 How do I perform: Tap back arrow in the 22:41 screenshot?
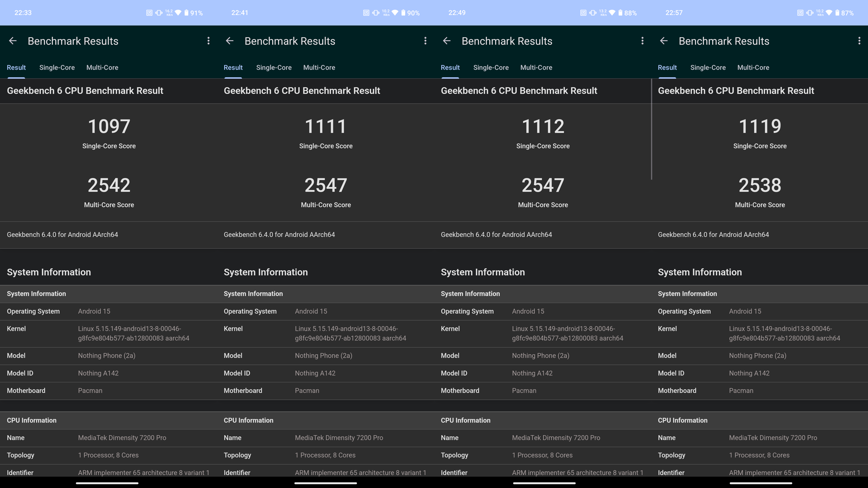pyautogui.click(x=229, y=41)
